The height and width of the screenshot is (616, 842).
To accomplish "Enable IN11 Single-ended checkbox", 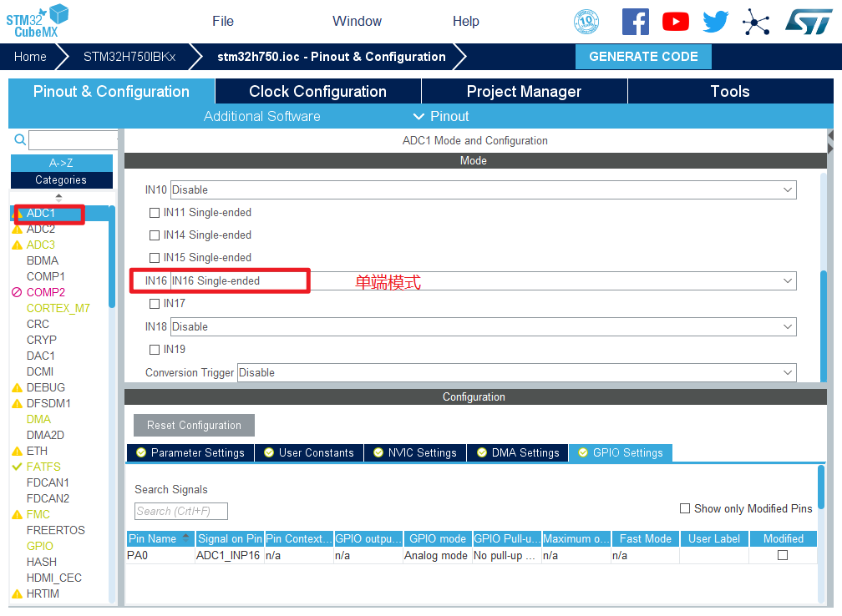I will (155, 213).
